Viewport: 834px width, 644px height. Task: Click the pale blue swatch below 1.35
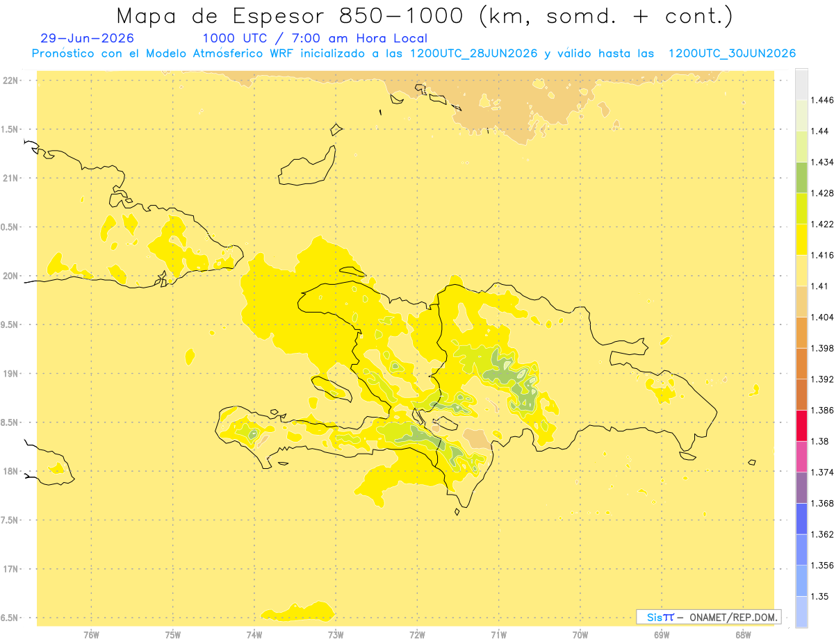click(801, 611)
